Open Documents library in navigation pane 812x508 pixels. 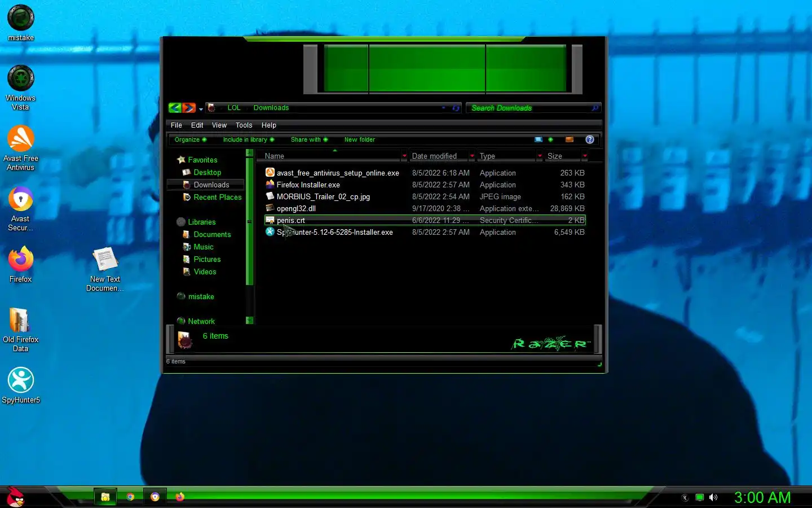click(x=212, y=234)
